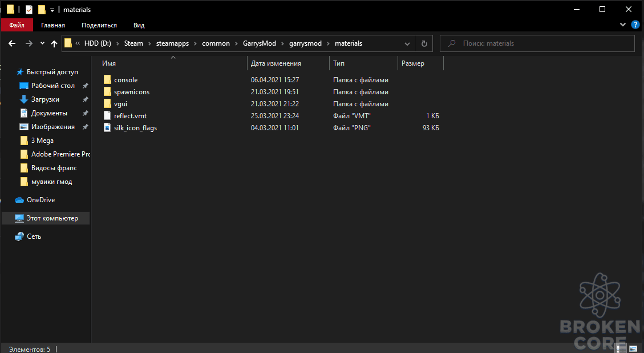Click the console folder icon
This screenshot has height=353, width=644.
click(x=107, y=79)
